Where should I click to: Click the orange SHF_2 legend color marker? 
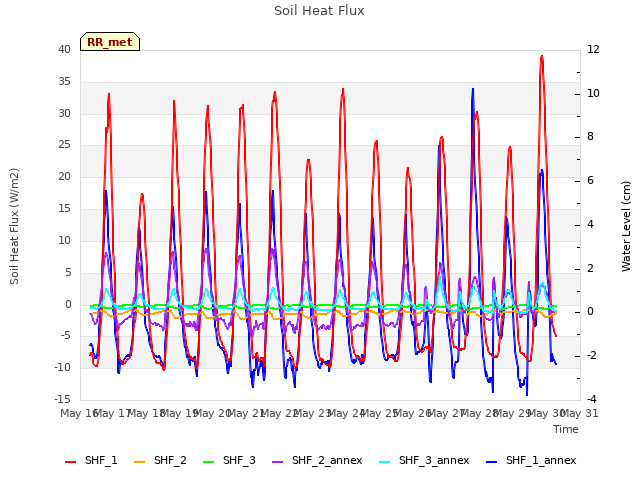[140, 462]
